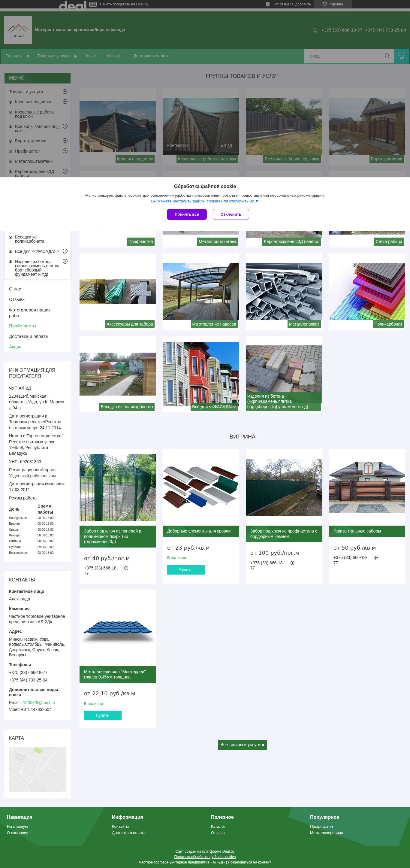Go to Главная in the navigation bar
This screenshot has width=410, height=868.
14,56
